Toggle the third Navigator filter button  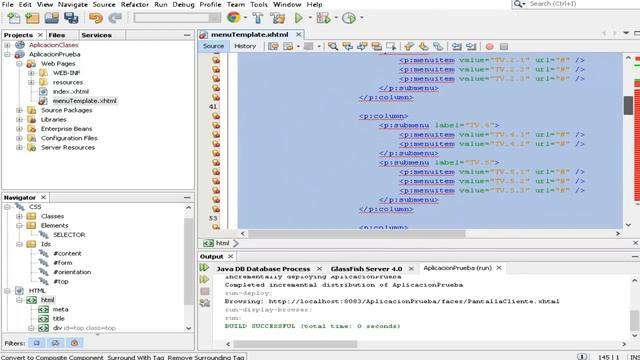[x=74, y=343]
